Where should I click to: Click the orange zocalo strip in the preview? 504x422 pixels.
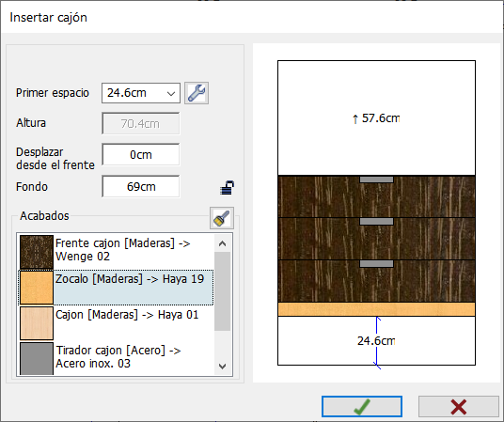point(376,309)
